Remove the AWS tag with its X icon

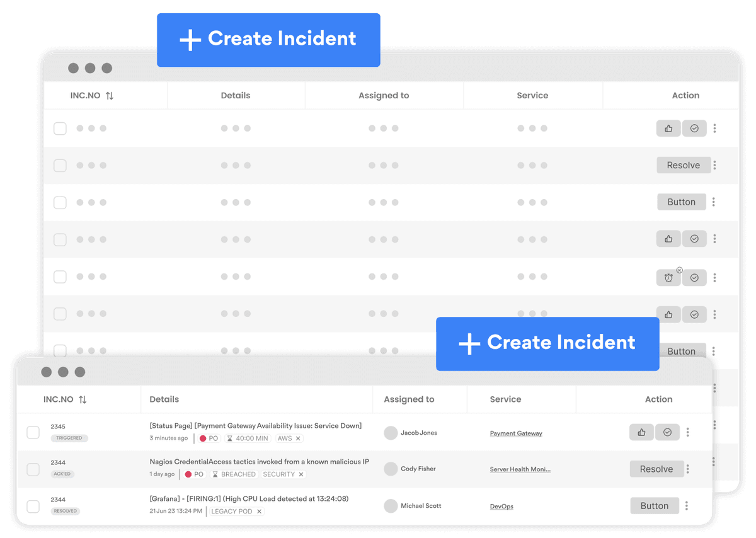(299, 438)
